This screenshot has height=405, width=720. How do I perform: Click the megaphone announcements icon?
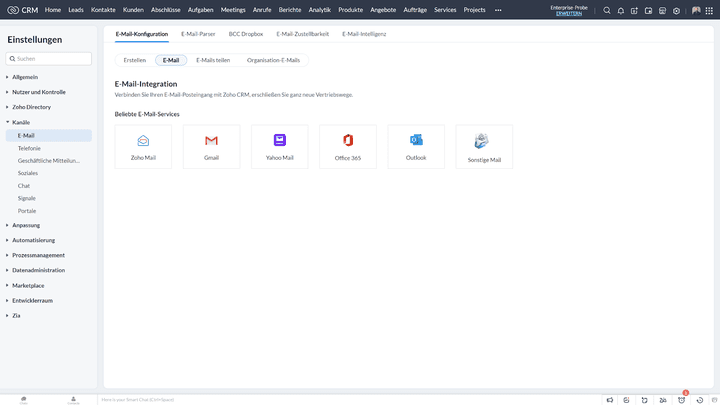pos(610,400)
